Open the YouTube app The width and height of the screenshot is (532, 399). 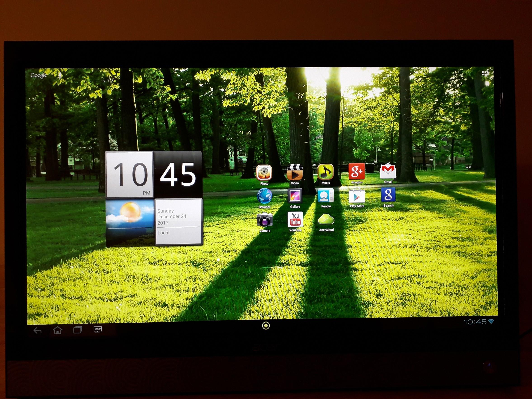295,219
